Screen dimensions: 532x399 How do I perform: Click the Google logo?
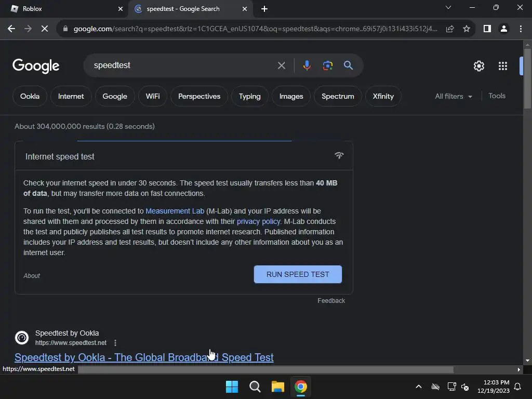[36, 66]
